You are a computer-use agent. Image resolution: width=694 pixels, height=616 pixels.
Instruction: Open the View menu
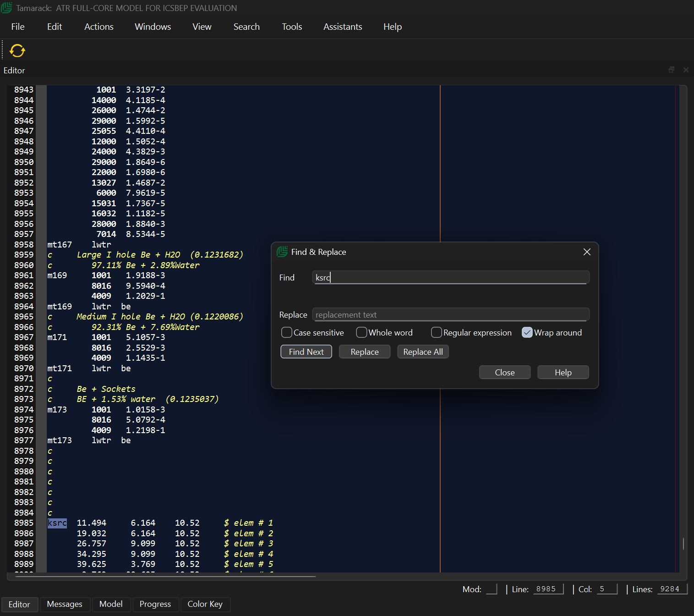point(202,27)
